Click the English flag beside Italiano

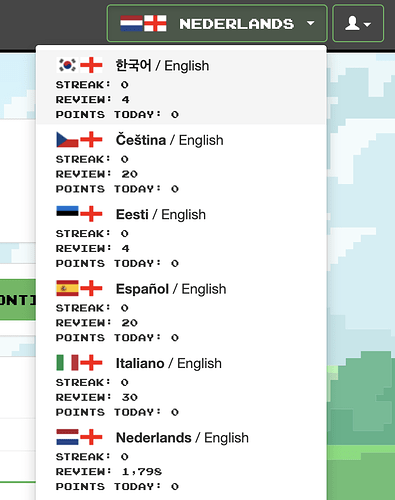click(x=91, y=362)
